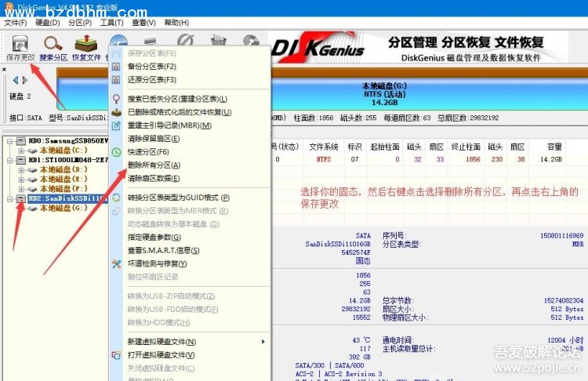
Task: Open the 查看(V) menu
Action: [143, 23]
